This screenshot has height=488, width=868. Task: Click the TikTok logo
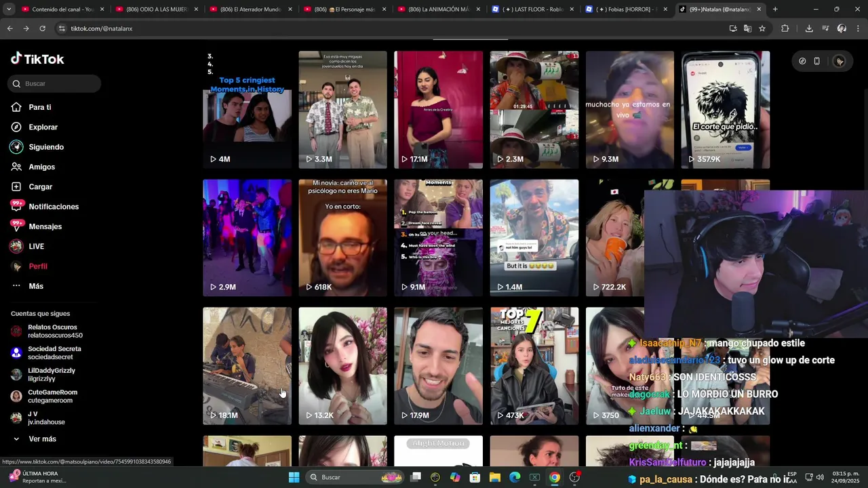[x=37, y=59]
